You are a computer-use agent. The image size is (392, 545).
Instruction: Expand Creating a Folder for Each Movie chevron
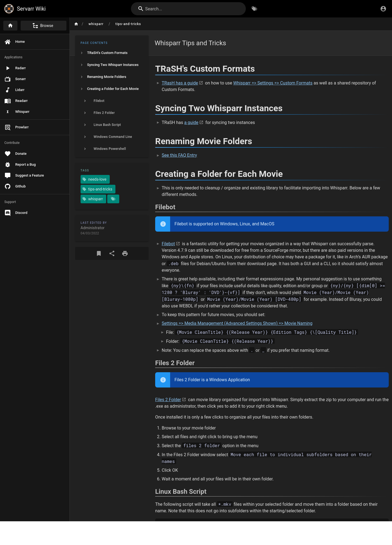[82, 89]
